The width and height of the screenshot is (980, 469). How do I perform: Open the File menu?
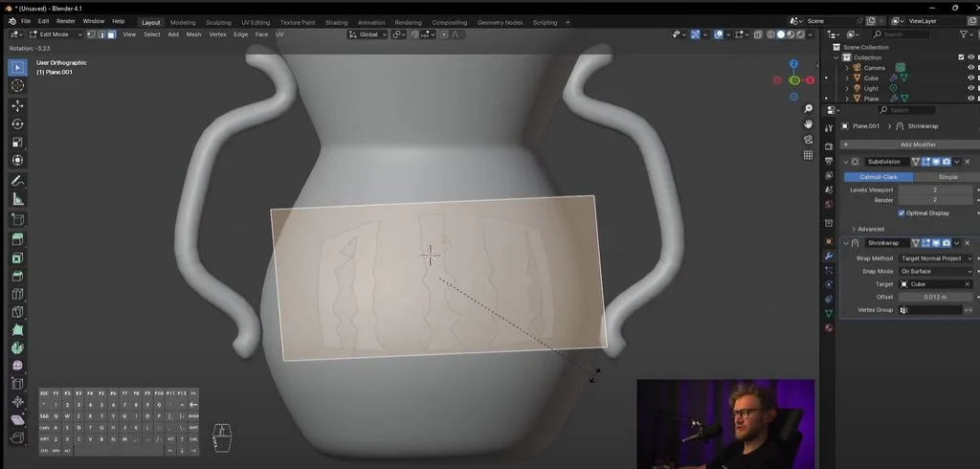coord(26,21)
